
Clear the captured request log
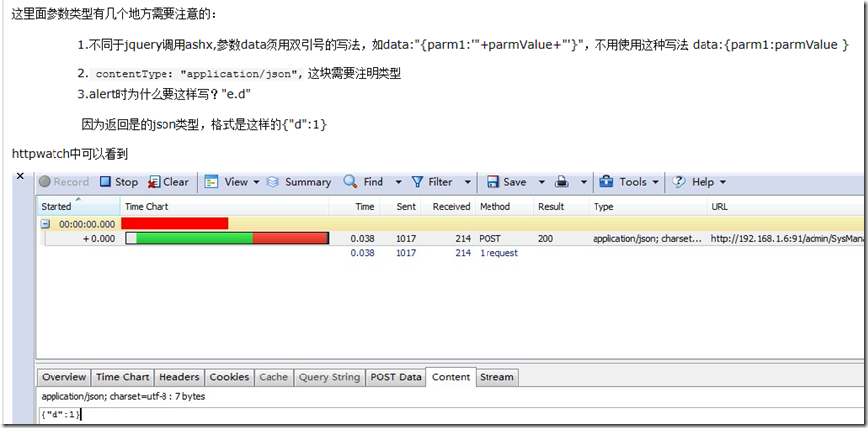click(x=168, y=182)
